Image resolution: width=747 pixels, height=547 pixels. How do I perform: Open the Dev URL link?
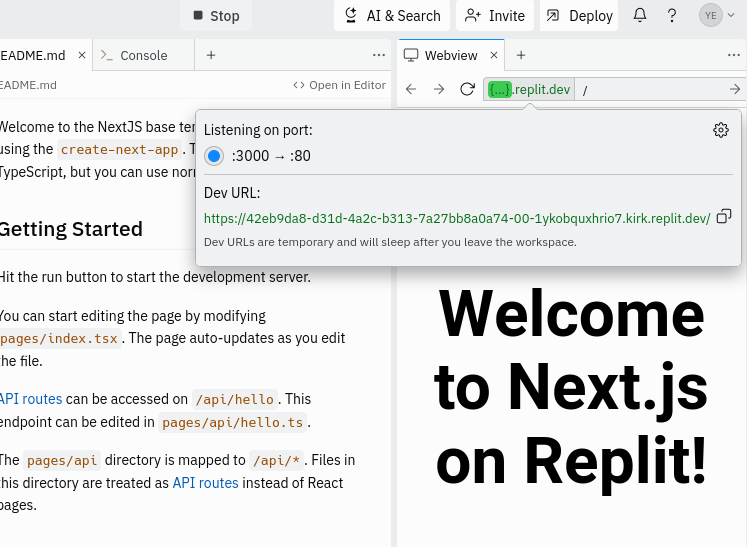(x=457, y=218)
